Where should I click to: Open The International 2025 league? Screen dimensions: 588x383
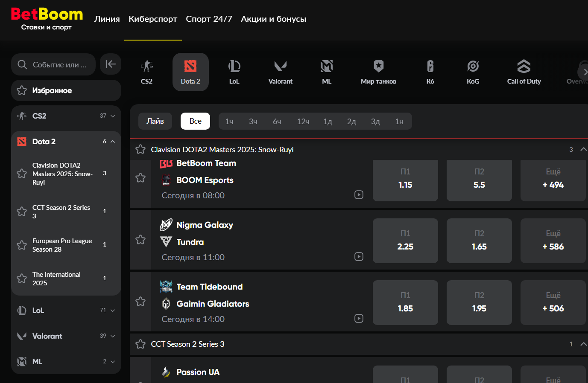click(x=57, y=279)
